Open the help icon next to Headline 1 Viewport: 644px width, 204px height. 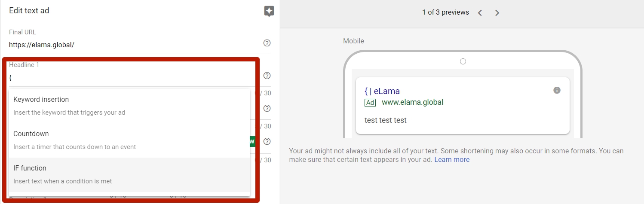coord(267,76)
